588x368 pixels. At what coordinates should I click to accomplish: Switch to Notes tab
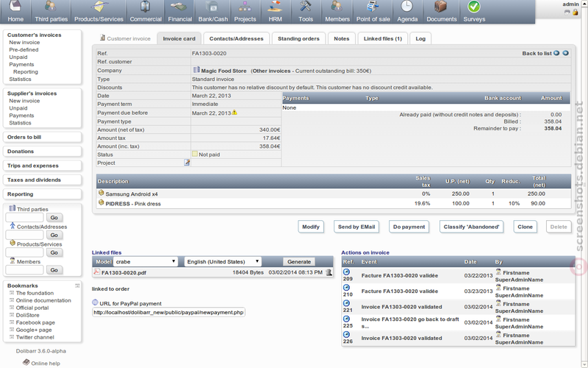point(341,38)
